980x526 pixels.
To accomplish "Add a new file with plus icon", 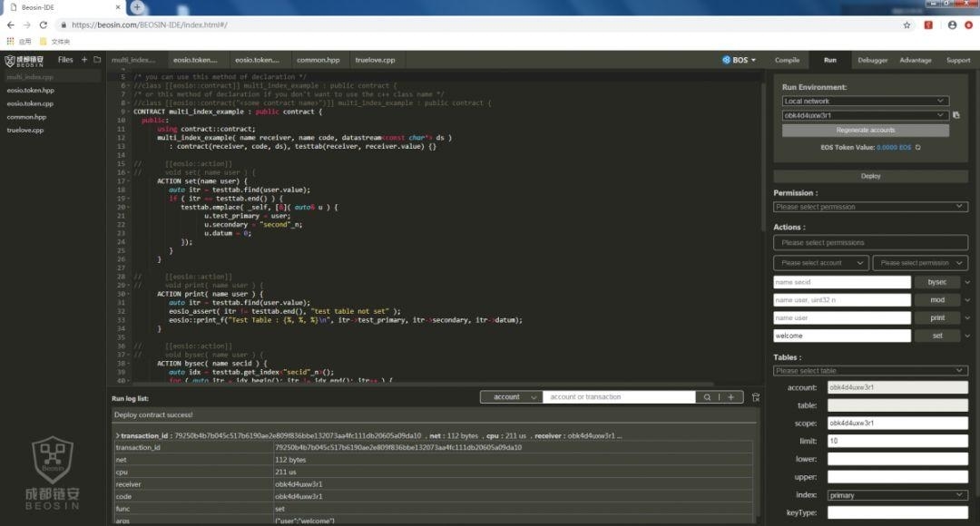I will point(84,60).
